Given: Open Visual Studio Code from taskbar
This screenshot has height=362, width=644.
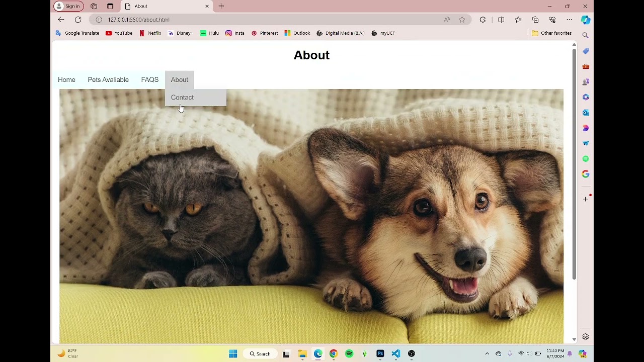Looking at the screenshot, I should click(396, 354).
